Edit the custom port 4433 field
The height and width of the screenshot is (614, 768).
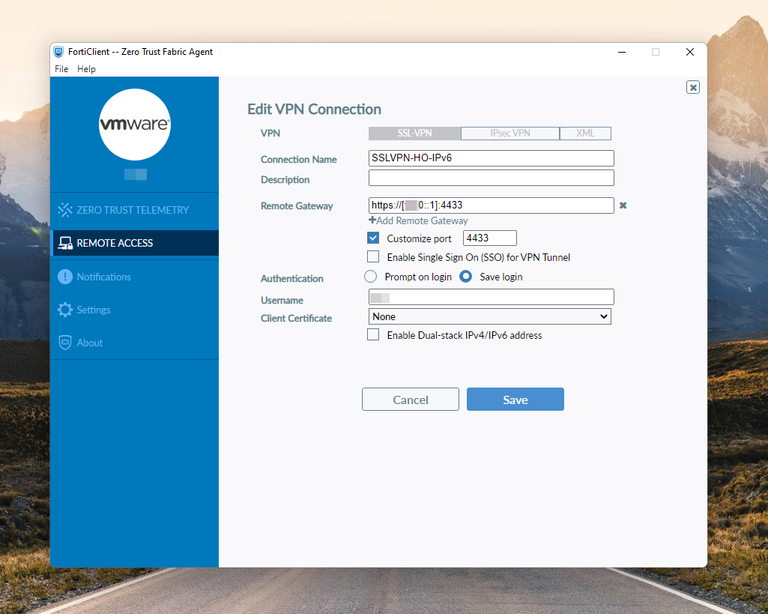[x=489, y=238]
